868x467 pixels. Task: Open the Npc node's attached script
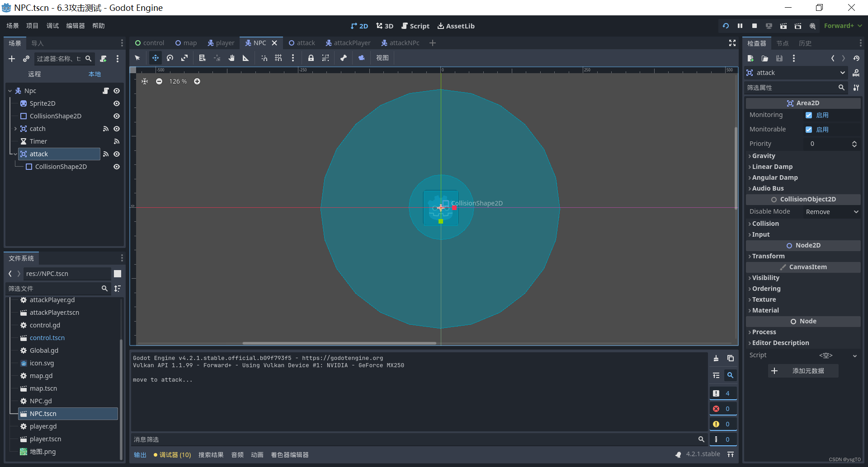pos(106,91)
